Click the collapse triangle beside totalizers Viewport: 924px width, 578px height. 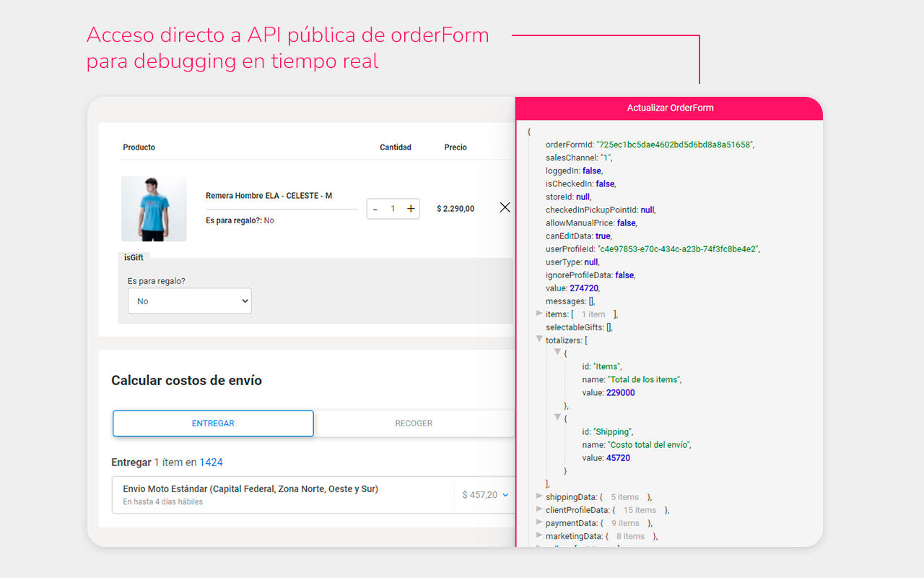point(539,340)
